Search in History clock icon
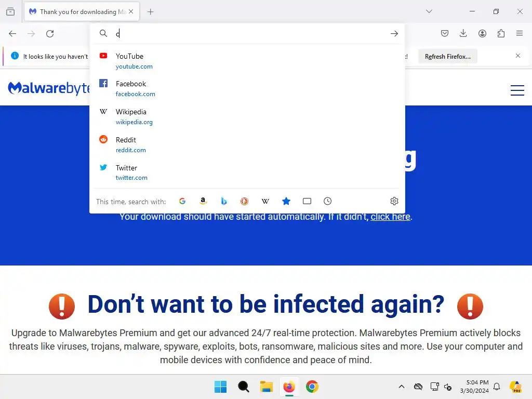The width and height of the screenshot is (532, 399). point(327,201)
